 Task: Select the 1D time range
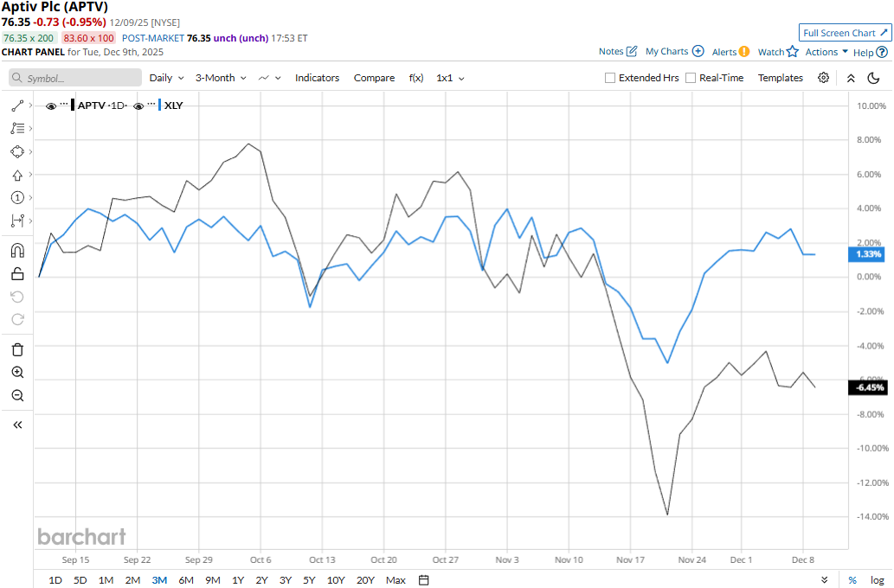55,580
